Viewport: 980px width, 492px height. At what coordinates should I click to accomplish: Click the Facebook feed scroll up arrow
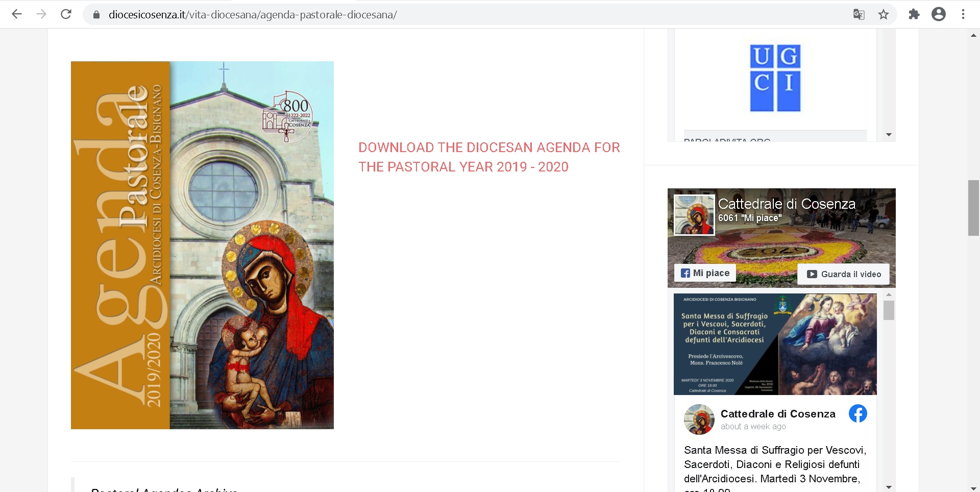[889, 294]
